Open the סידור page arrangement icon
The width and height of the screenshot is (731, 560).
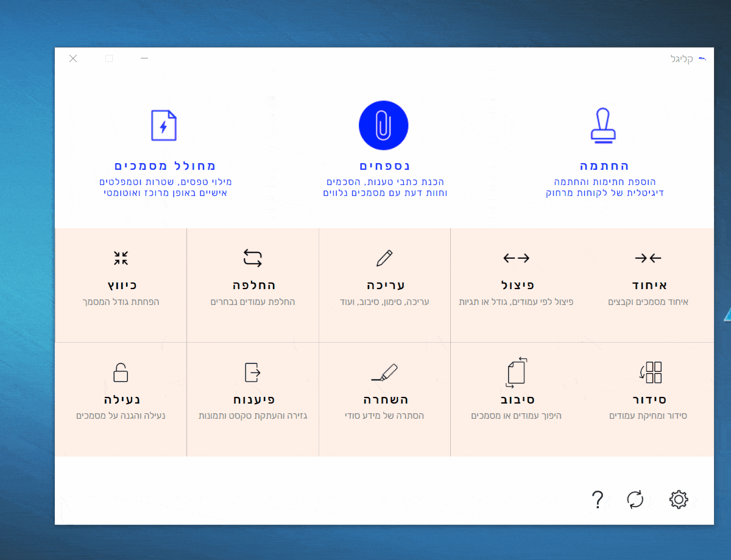tap(650, 372)
